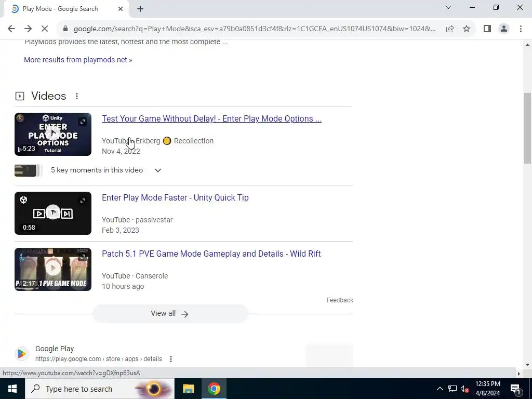Open the network status tray icon

point(453,389)
